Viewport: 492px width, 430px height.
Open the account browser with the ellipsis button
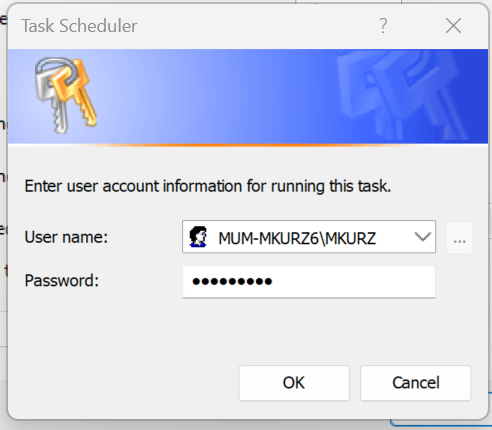(x=459, y=237)
